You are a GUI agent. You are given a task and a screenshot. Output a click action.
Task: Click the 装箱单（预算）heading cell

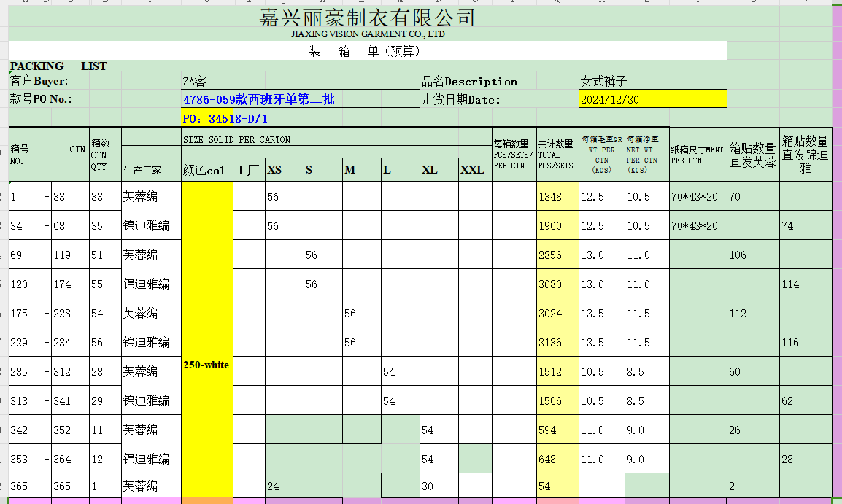[x=365, y=51]
